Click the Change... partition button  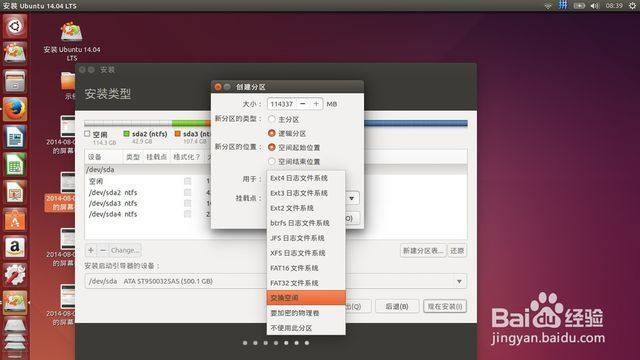pyautogui.click(x=125, y=250)
